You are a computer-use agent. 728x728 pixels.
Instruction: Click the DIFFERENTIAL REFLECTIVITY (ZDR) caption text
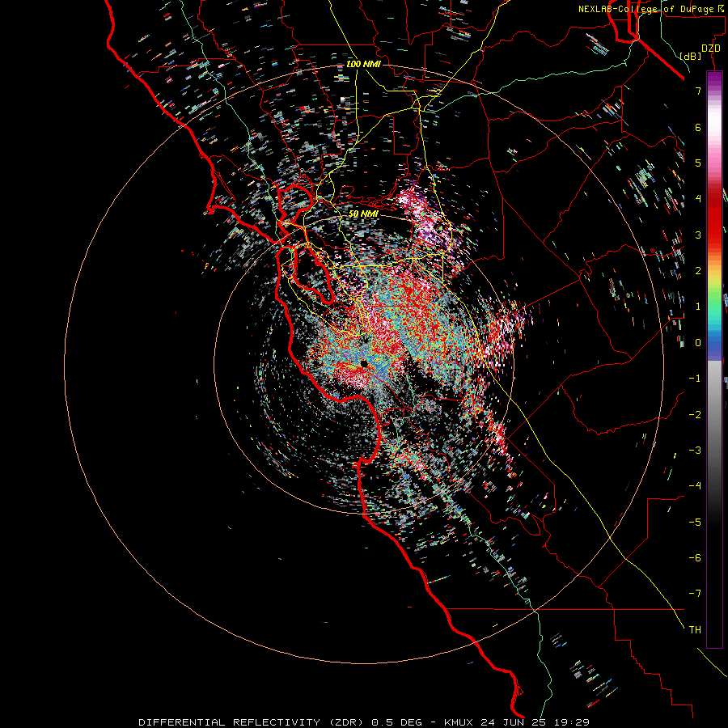[251, 722]
